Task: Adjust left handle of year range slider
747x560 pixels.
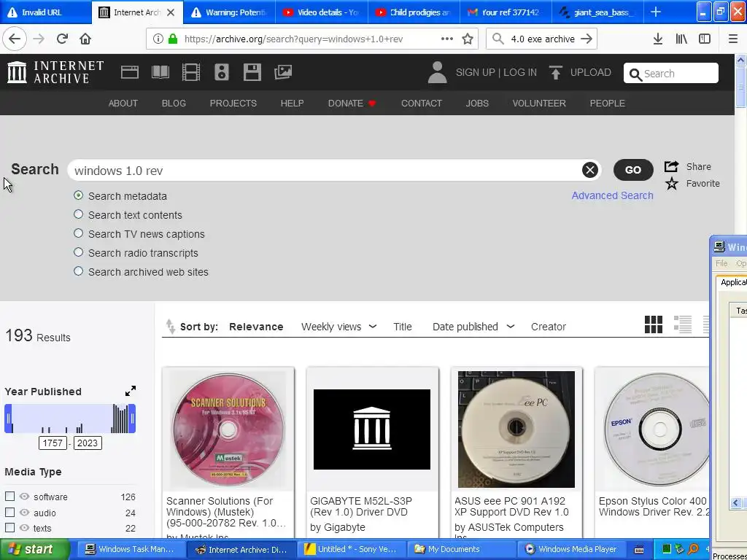Action: (8, 419)
